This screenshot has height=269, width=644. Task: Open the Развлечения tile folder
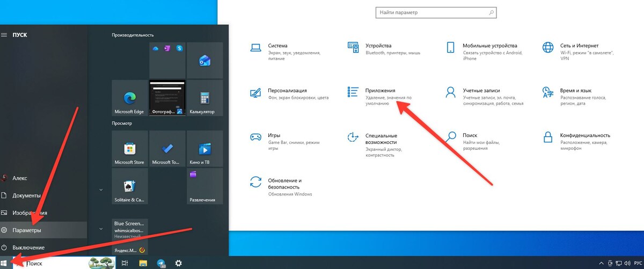coord(204,186)
